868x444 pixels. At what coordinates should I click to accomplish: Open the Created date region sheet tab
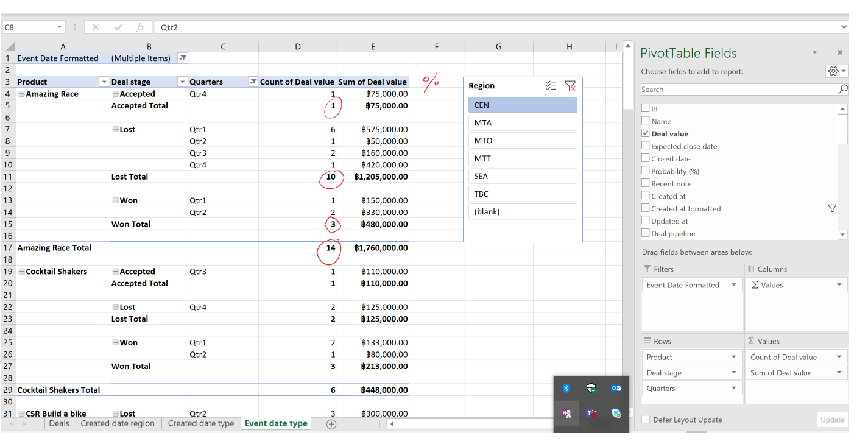click(x=118, y=424)
